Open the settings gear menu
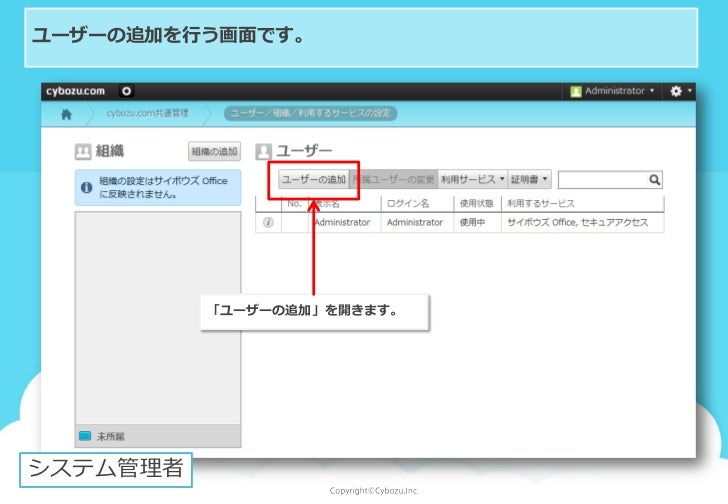This screenshot has width=728, height=504. tap(676, 91)
